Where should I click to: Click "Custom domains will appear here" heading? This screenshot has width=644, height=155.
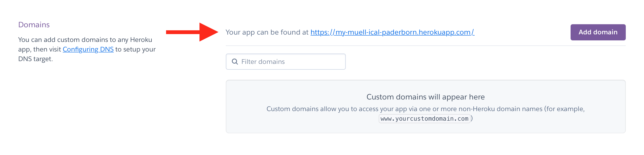tap(425, 97)
